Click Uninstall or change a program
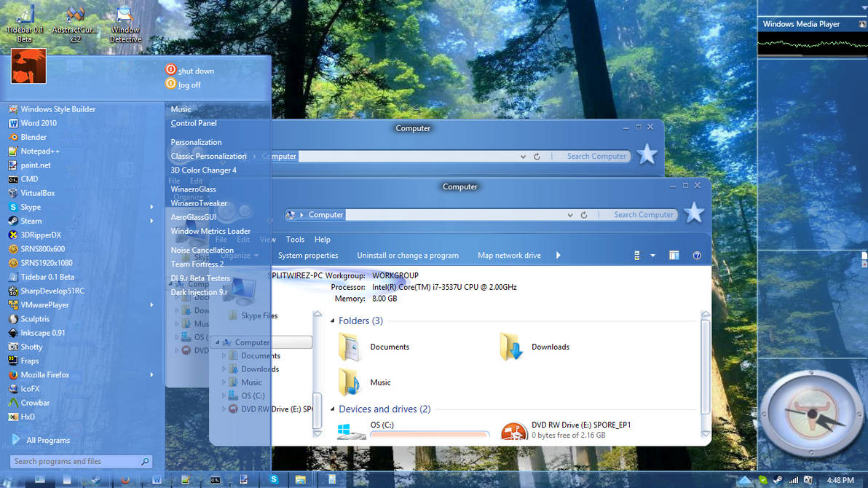 point(408,256)
